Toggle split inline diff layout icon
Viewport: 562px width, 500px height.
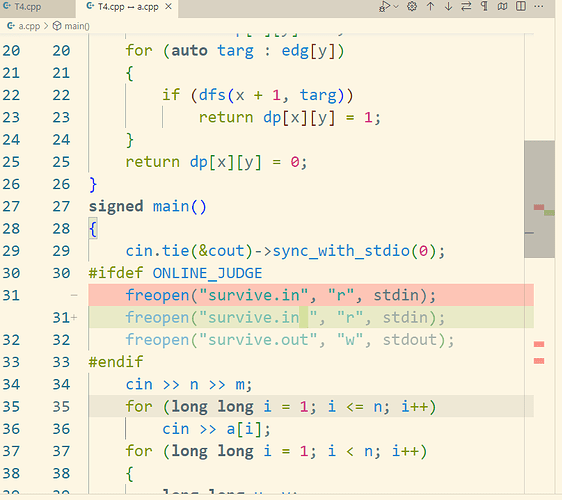coord(521,6)
